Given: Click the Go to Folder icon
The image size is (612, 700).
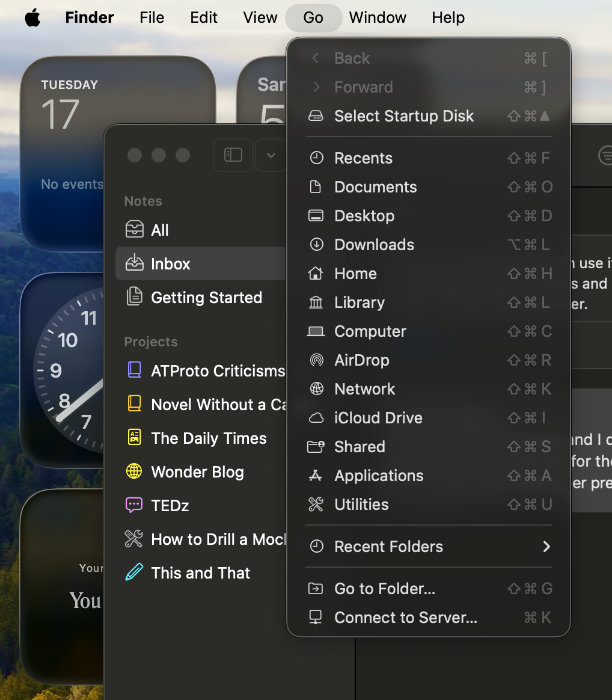Looking at the screenshot, I should 316,589.
